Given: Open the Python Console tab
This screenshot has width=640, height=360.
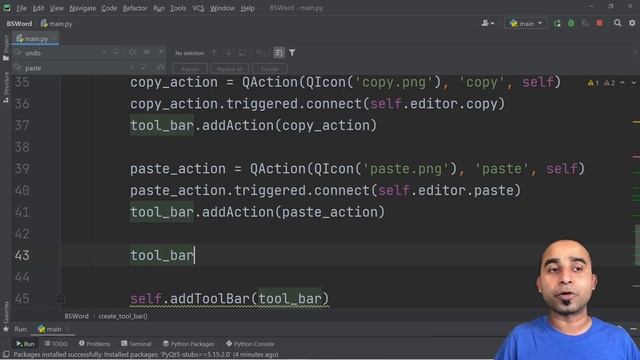Looking at the screenshot, I should point(250,344).
